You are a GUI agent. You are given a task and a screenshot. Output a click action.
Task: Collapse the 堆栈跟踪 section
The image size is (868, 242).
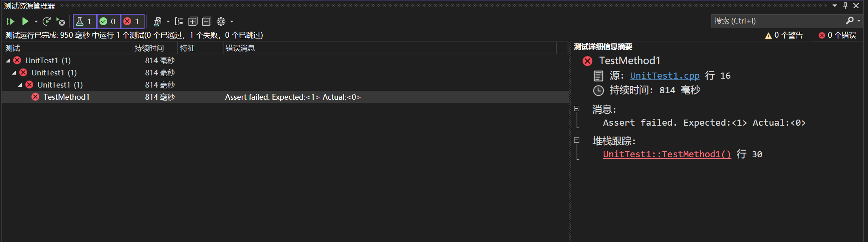point(577,140)
